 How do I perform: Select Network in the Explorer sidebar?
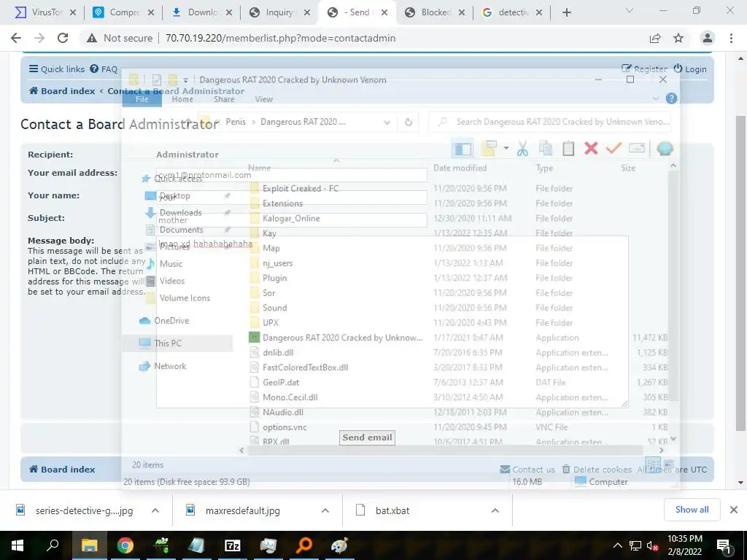[163, 366]
